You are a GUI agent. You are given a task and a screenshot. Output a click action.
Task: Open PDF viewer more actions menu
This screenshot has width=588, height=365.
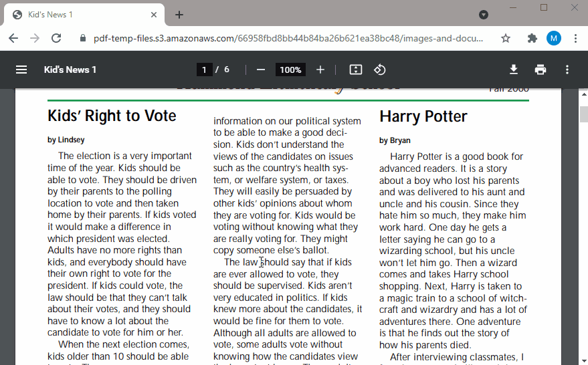point(567,70)
